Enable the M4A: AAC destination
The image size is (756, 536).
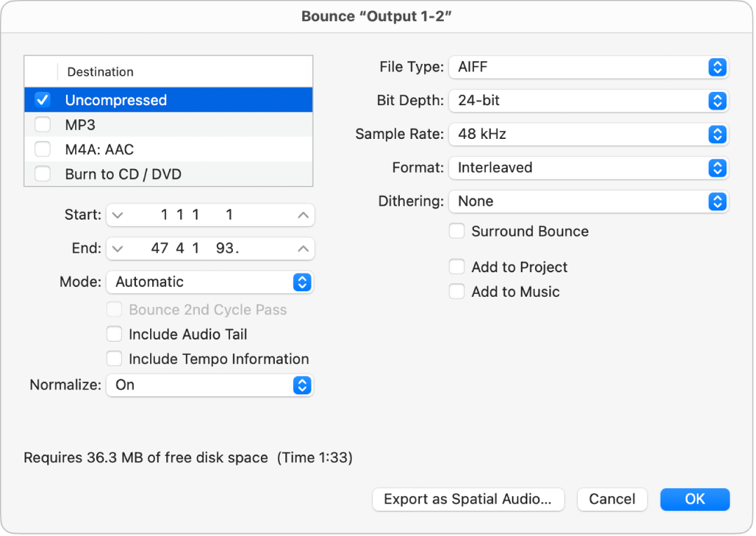pyautogui.click(x=42, y=149)
